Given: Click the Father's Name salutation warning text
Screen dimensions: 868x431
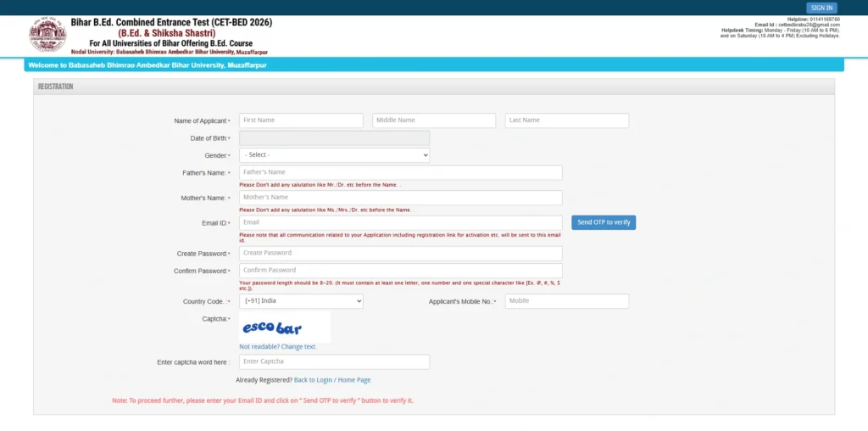Looking at the screenshot, I should [320, 185].
